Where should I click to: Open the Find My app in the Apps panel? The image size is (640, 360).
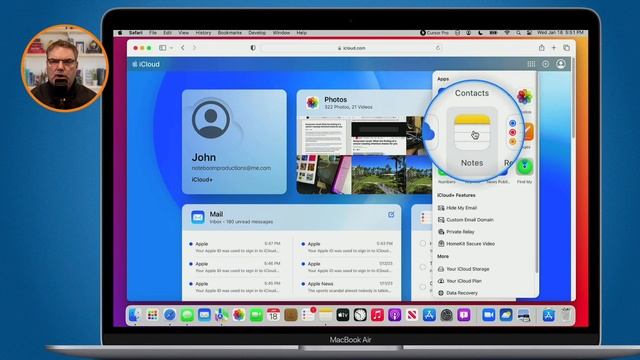[x=524, y=167]
